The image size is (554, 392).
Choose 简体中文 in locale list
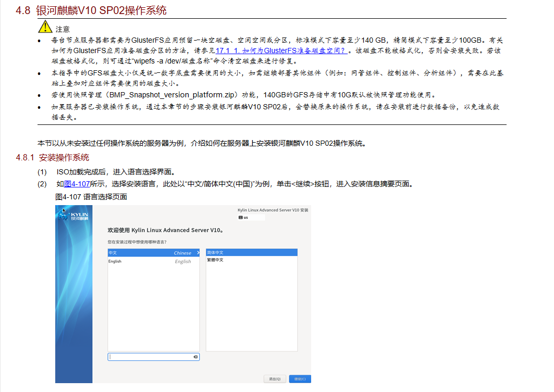(x=252, y=252)
